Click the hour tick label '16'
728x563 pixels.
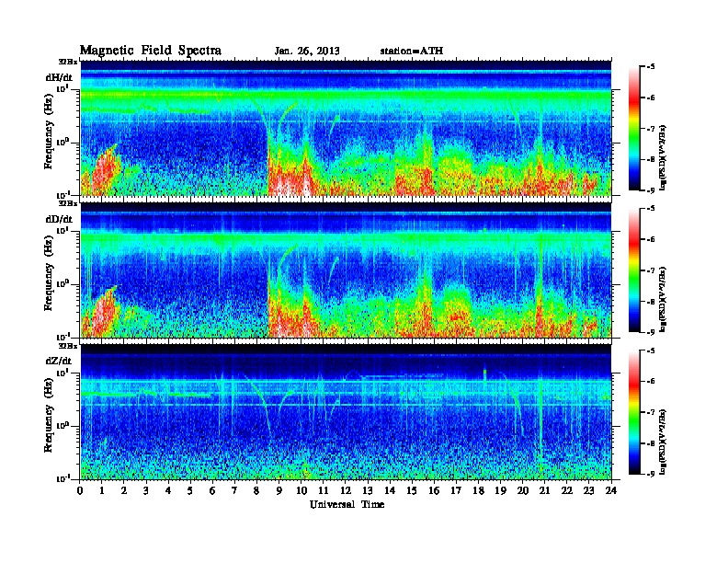coord(434,490)
